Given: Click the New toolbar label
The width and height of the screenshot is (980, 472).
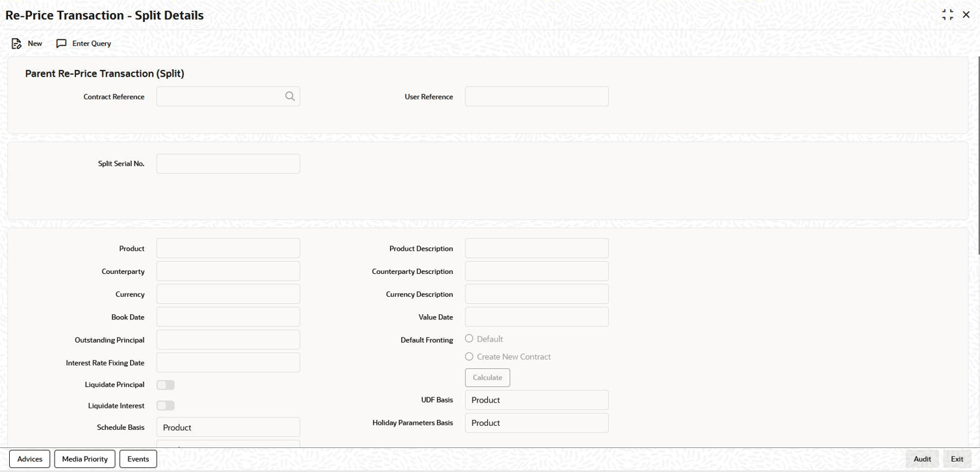Looking at the screenshot, I should click(x=35, y=43).
